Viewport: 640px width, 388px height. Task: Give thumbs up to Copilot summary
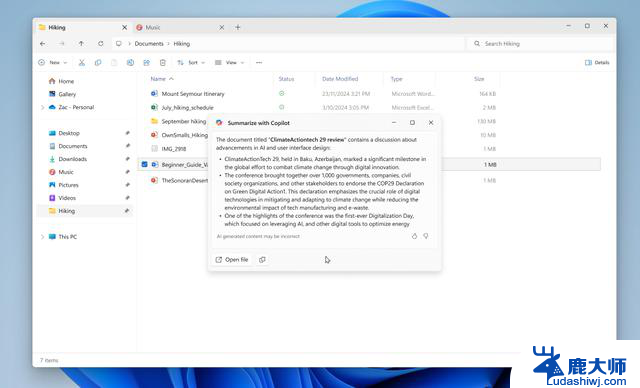(414, 236)
